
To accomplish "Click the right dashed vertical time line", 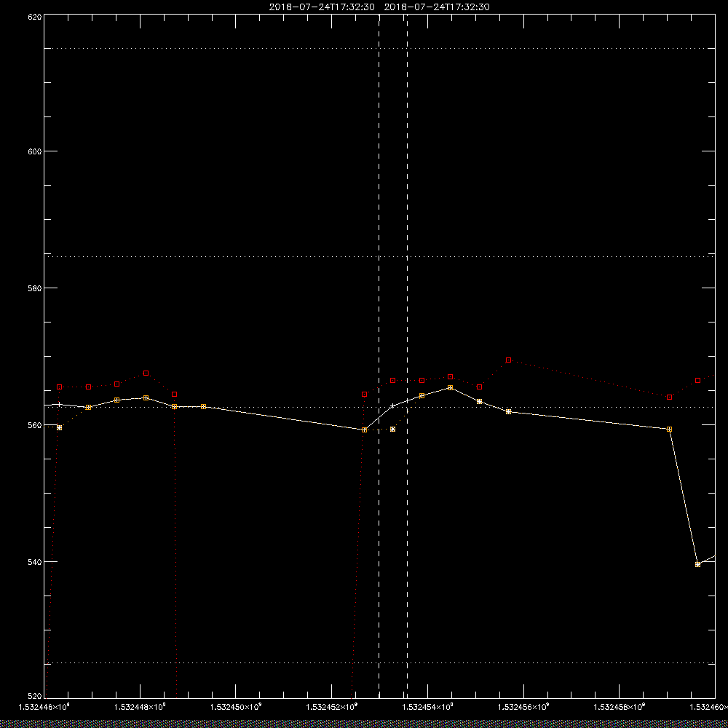I will 407,356.
